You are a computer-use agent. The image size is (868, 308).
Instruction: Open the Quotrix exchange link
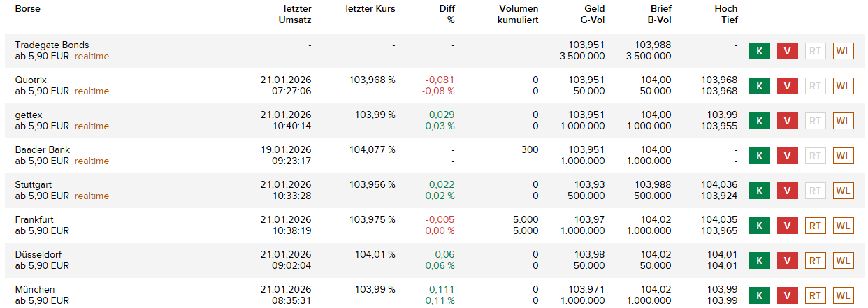tap(31, 80)
